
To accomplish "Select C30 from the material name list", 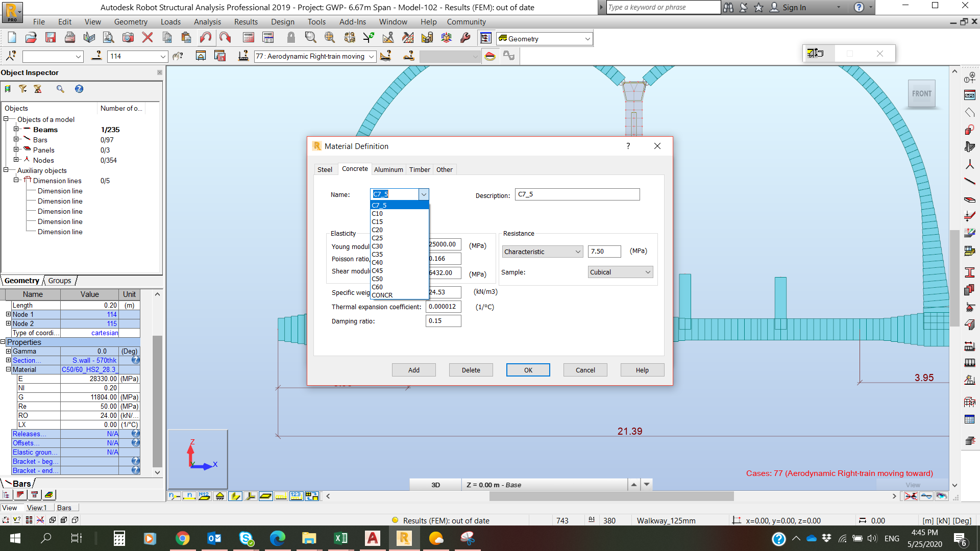I will (399, 246).
